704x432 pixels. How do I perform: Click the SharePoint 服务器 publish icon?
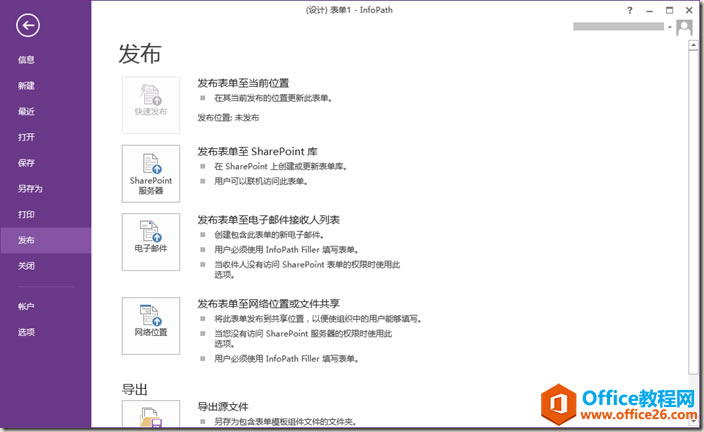click(151, 174)
